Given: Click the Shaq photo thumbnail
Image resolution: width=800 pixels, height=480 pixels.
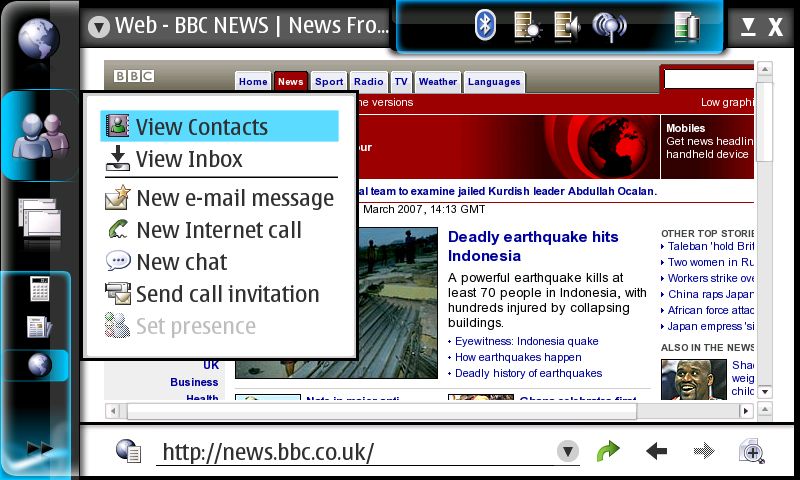Looking at the screenshot, I should 693,379.
